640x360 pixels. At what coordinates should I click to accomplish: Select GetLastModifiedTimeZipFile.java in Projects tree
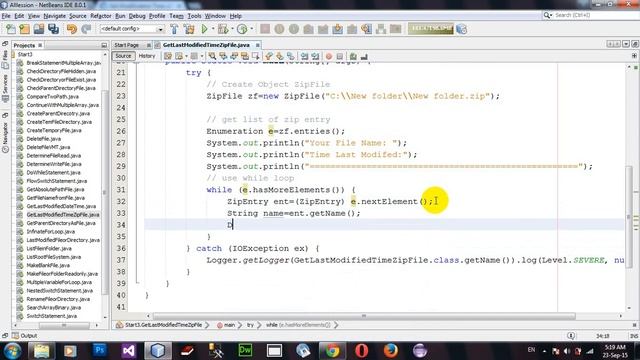coord(62,215)
